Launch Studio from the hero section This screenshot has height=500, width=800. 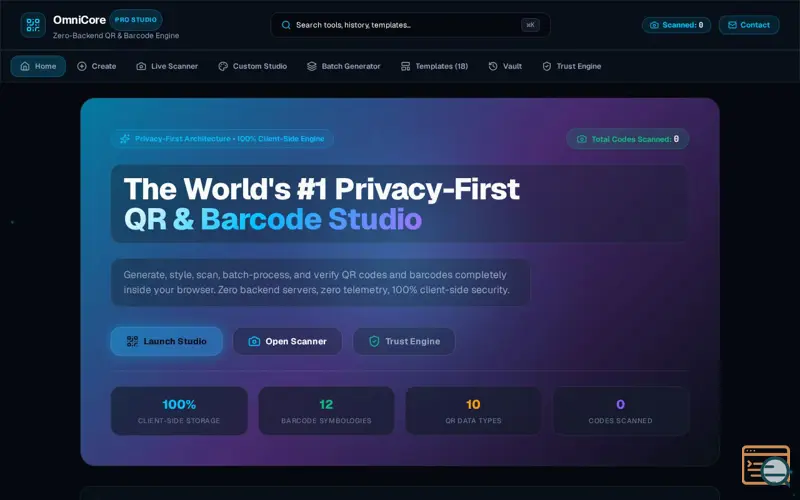click(x=167, y=341)
